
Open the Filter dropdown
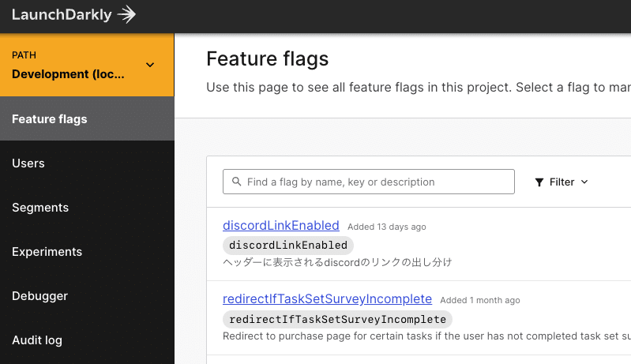(562, 182)
